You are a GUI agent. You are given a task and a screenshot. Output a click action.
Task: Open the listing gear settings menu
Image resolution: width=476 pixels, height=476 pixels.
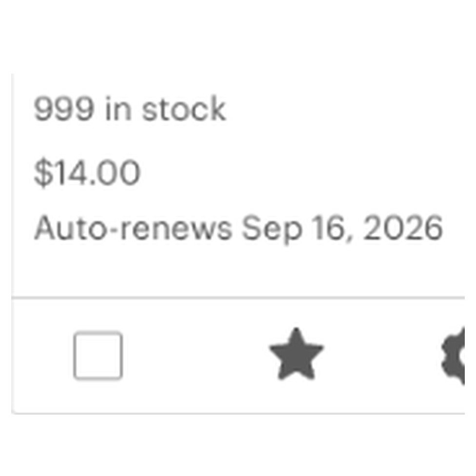point(453,356)
